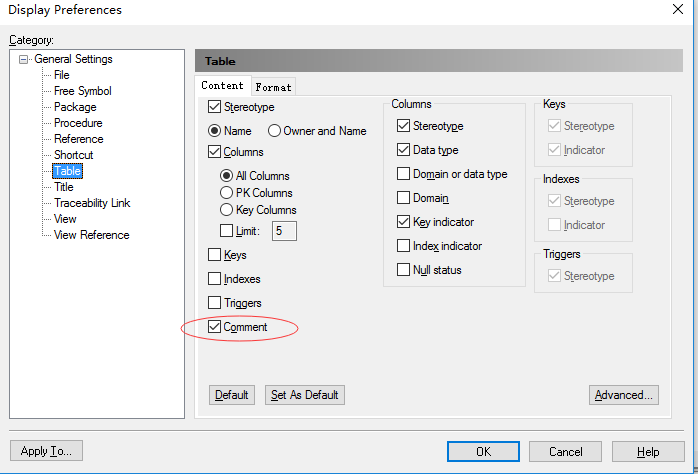Choose Procedure in the category tree
Image resolution: width=698 pixels, height=474 pixels.
78,123
